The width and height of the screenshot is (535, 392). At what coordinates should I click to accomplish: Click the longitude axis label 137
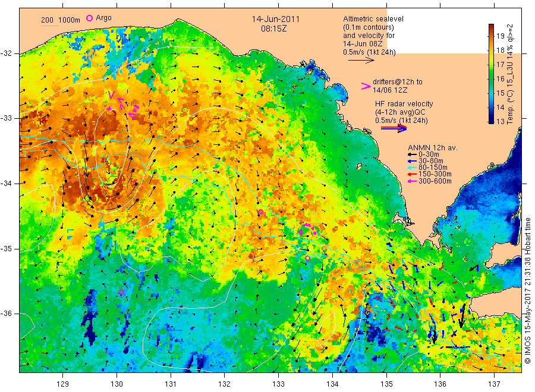[494, 384]
